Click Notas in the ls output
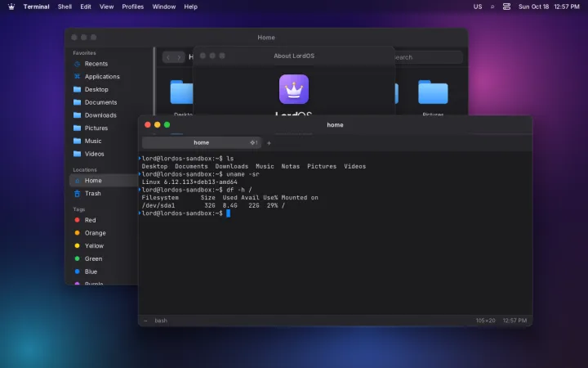 coord(291,166)
